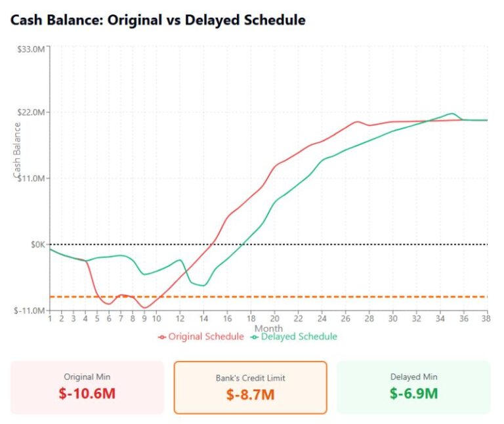Click the chart title text
The image size is (504, 424).
(157, 20)
